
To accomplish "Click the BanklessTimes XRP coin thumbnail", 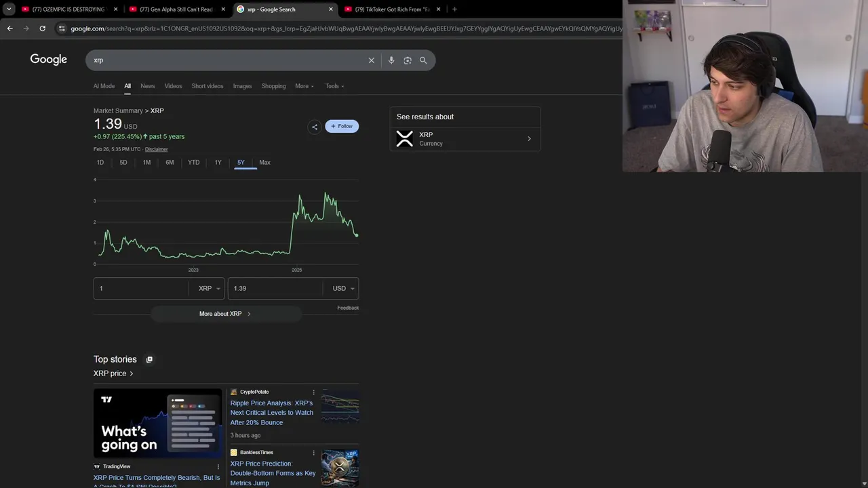I will coord(340,468).
